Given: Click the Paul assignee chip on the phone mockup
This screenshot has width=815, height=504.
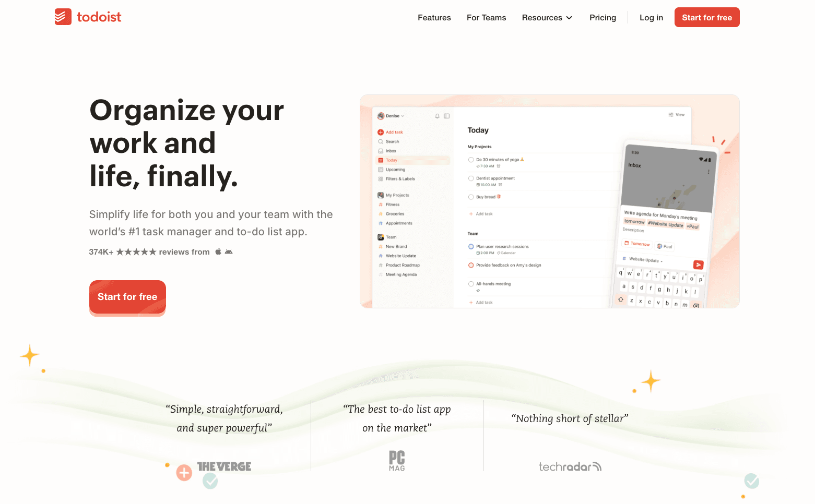Looking at the screenshot, I should (x=665, y=246).
